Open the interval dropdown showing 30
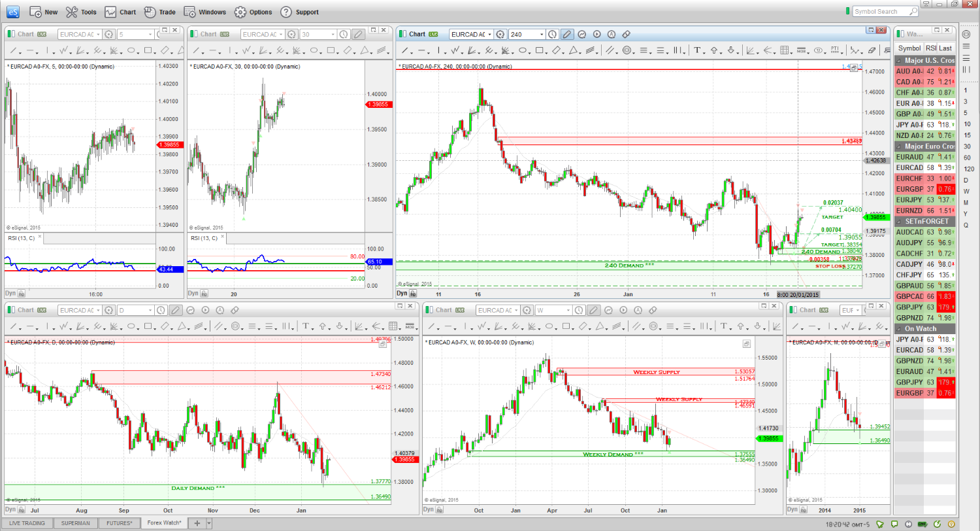Viewport: 980px width, 531px height. pos(333,34)
